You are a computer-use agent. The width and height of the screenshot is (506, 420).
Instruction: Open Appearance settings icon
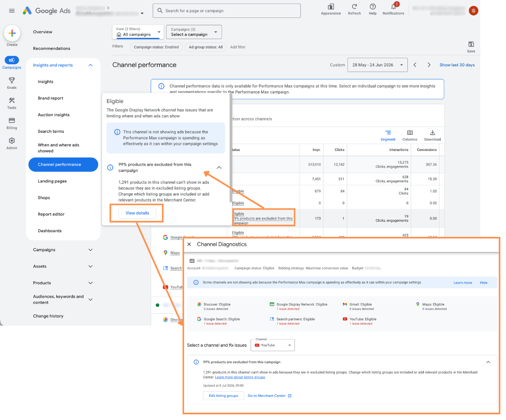point(331,7)
